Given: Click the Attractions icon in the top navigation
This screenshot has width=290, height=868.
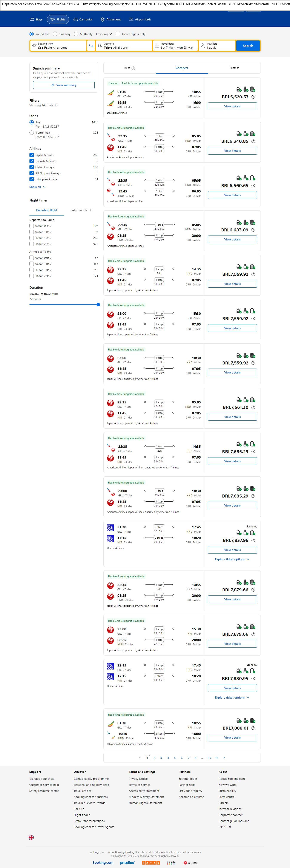Looking at the screenshot, I should tap(103, 20).
